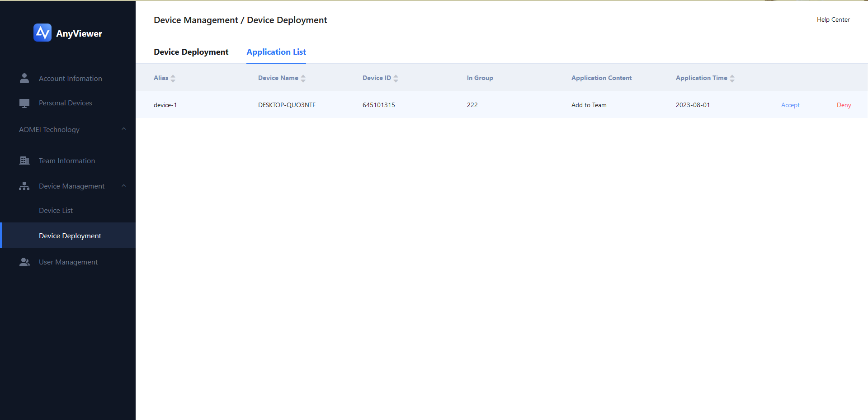Click the AnyViewer logo icon
Image resolution: width=868 pixels, height=420 pixels.
42,33
